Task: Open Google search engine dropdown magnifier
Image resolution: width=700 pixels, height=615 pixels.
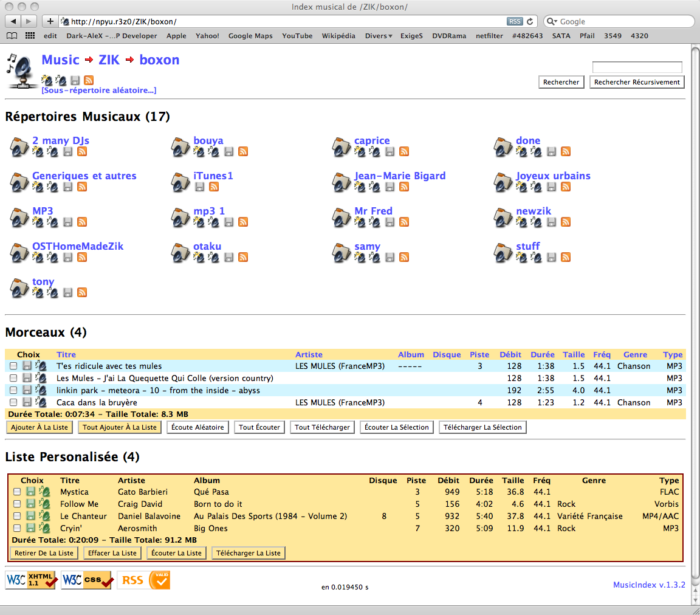Action: pyautogui.click(x=552, y=21)
